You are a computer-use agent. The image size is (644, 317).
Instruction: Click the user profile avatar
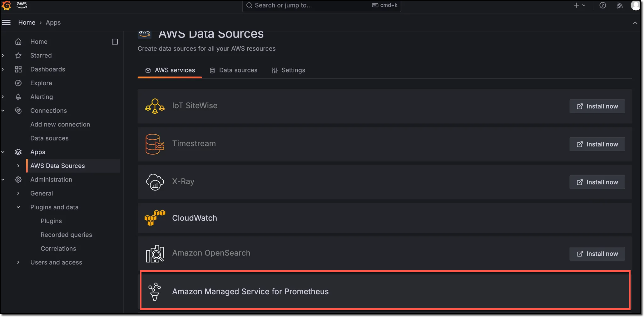click(x=636, y=5)
